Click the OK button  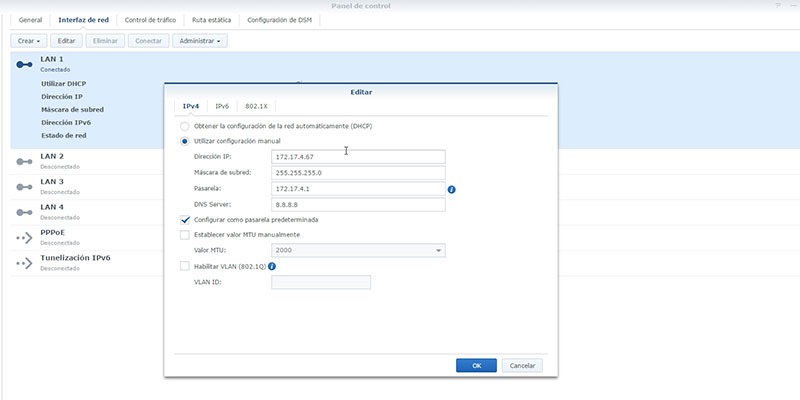click(x=476, y=365)
